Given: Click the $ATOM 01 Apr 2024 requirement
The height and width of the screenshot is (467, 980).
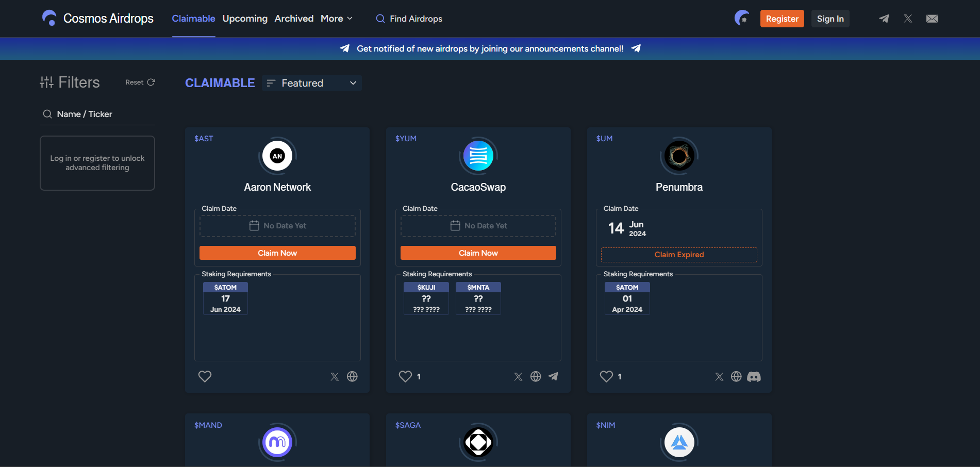Looking at the screenshot, I should pyautogui.click(x=627, y=298).
